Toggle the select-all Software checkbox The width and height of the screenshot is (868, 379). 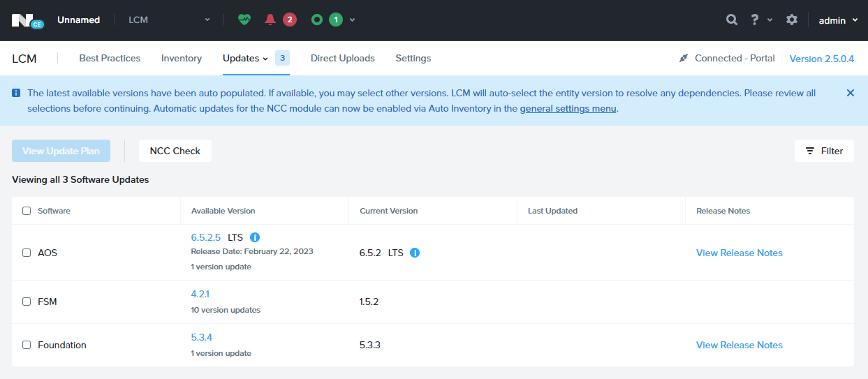(x=27, y=211)
